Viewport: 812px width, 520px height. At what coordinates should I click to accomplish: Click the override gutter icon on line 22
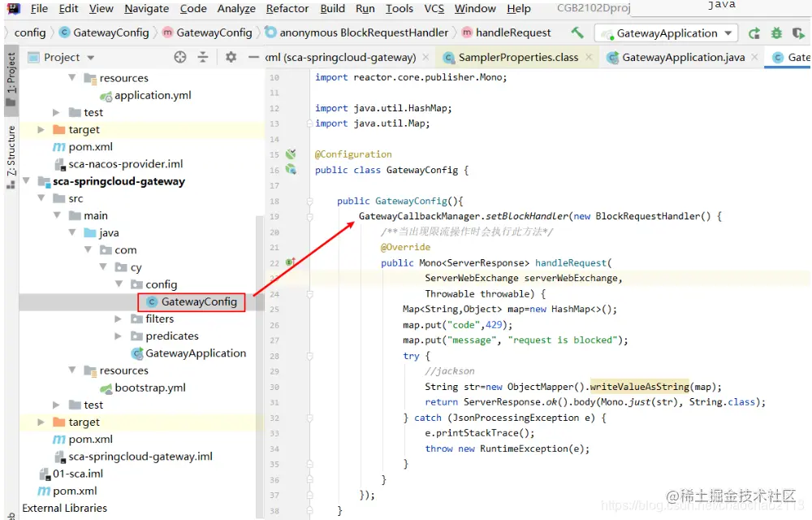(291, 262)
